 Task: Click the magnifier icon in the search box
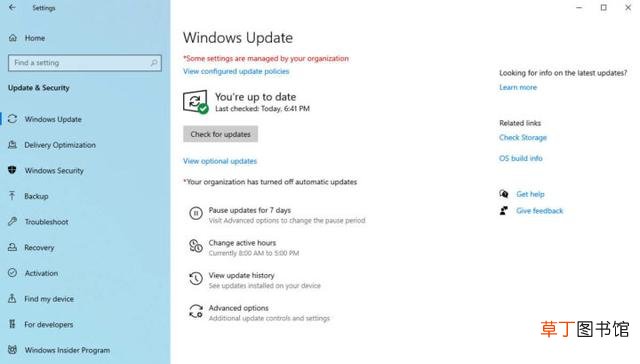[x=154, y=63]
